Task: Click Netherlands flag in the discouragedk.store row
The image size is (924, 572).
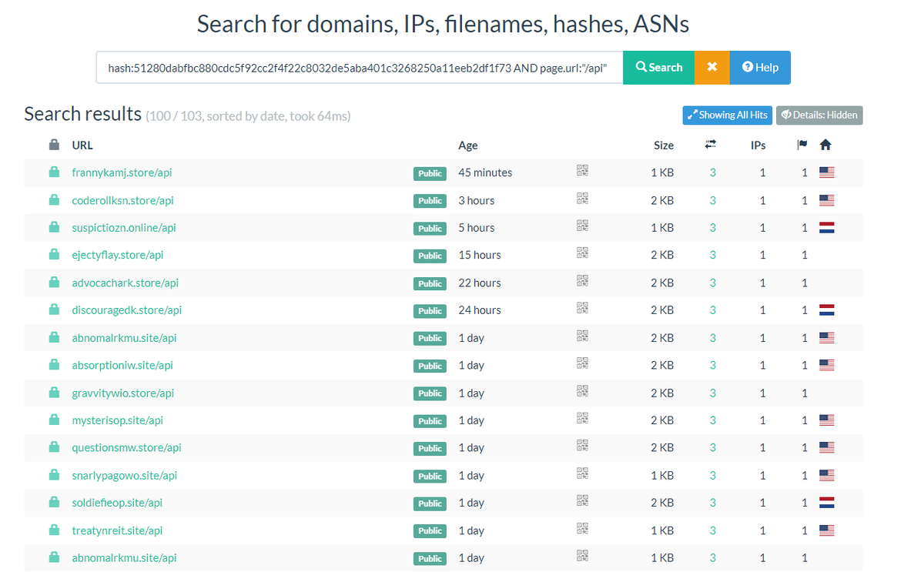Action: [827, 310]
